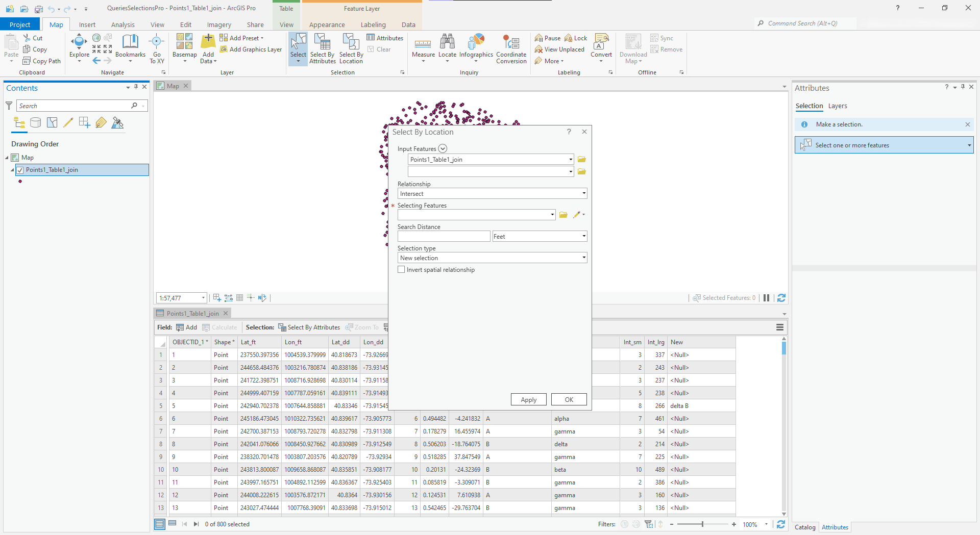Enable Invert spatial relationship
Viewport: 980px width, 535px height.
[402, 269]
